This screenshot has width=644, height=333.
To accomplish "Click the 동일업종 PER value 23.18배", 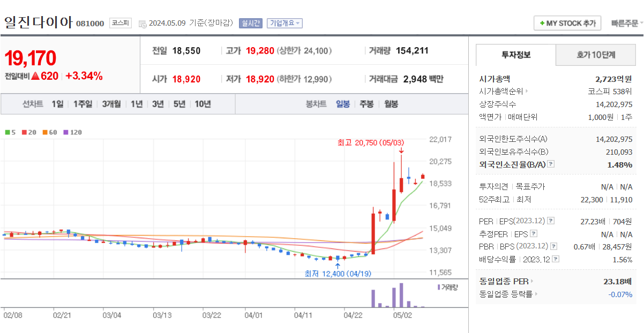I will click(x=618, y=281).
